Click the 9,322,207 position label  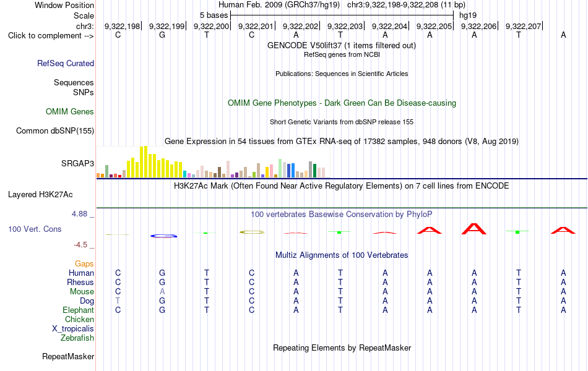pos(524,26)
